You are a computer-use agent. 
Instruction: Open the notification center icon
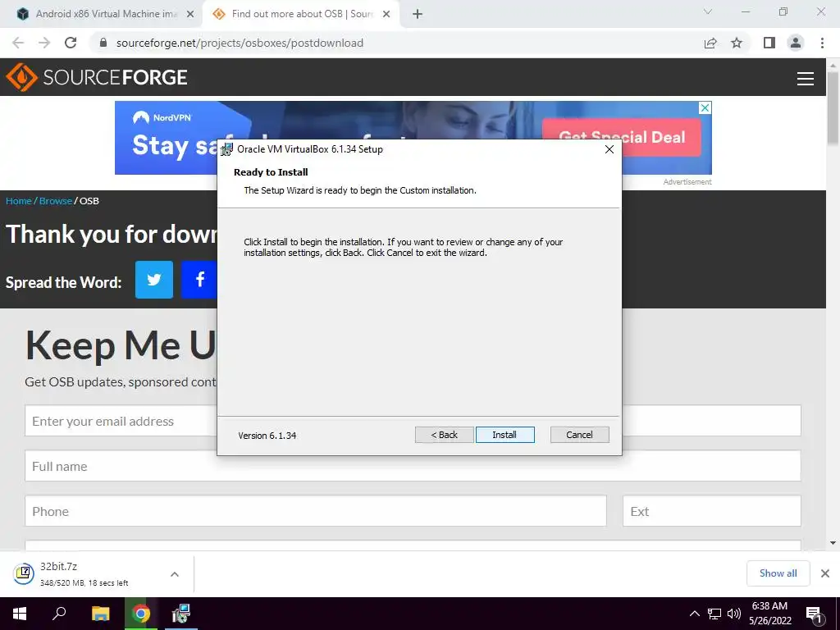point(814,614)
